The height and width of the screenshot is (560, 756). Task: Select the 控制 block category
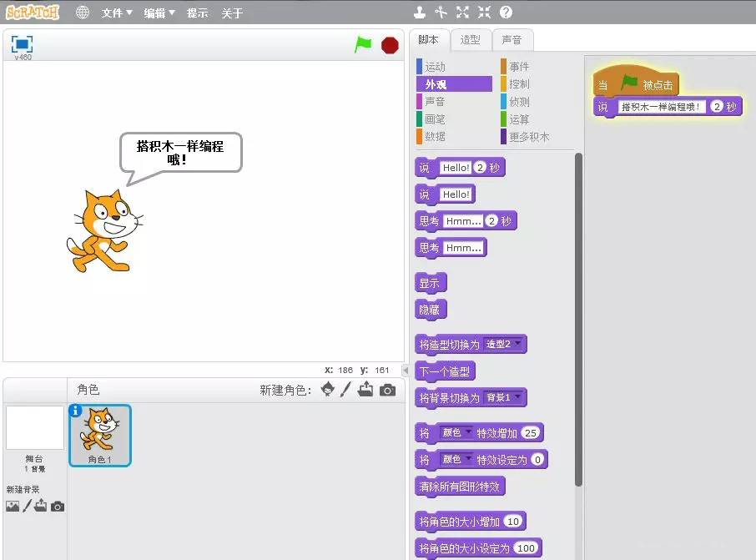[519, 84]
